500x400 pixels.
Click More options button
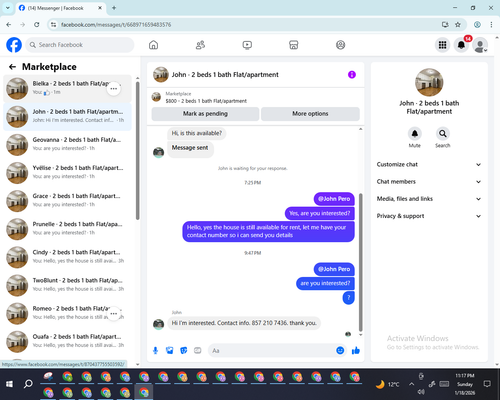(310, 114)
